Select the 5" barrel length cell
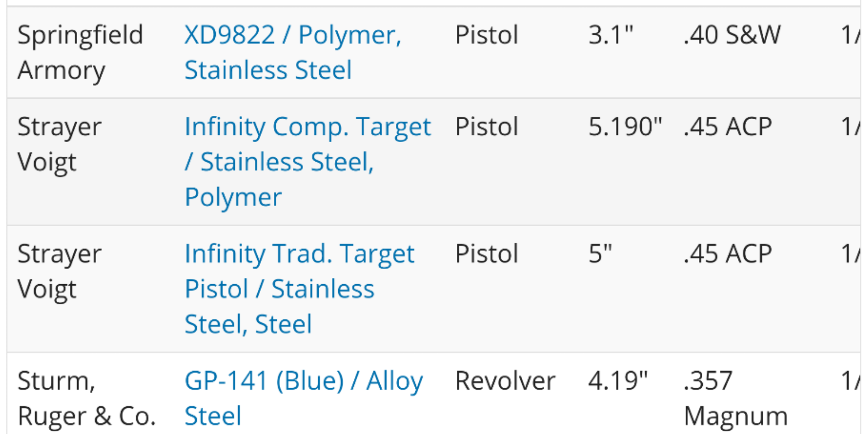This screenshot has height=434, width=868. 600,254
